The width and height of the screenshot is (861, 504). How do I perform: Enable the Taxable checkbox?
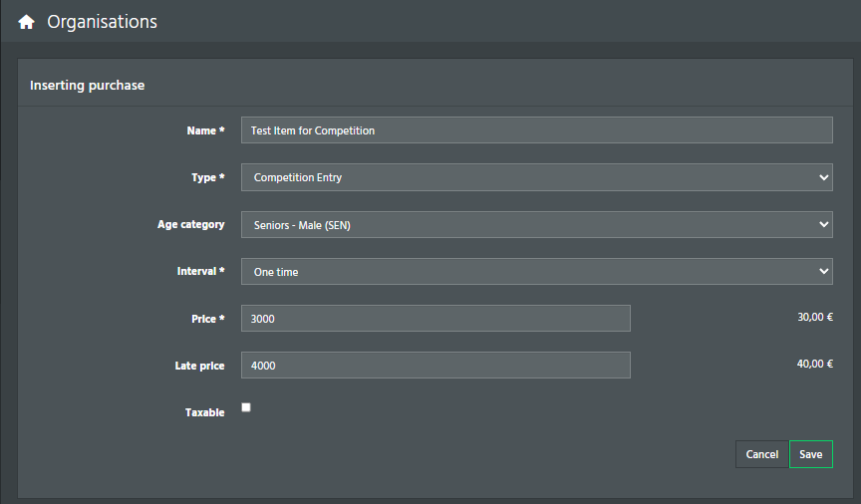246,407
